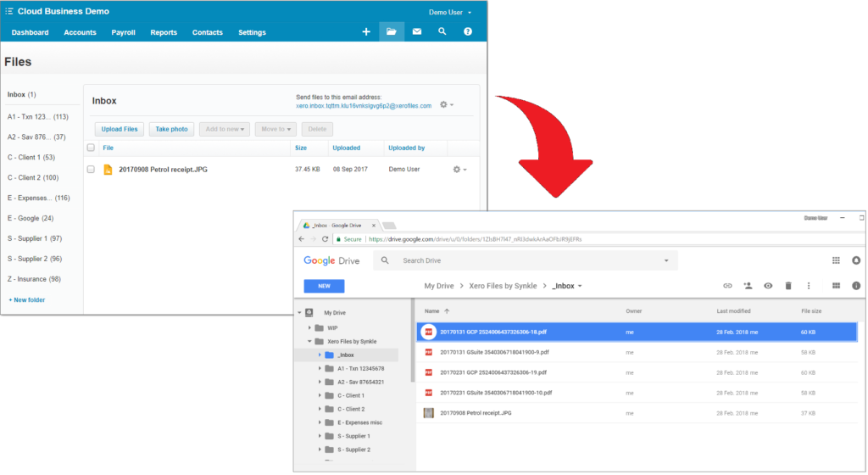This screenshot has width=868, height=475.
Task: Open the Files folder icon in Xero header
Action: (392, 31)
